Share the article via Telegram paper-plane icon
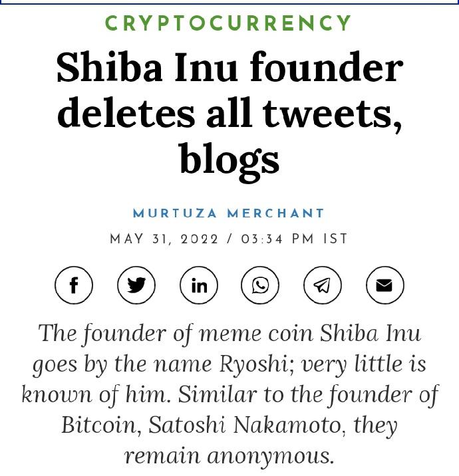This screenshot has width=459, height=476. [323, 285]
